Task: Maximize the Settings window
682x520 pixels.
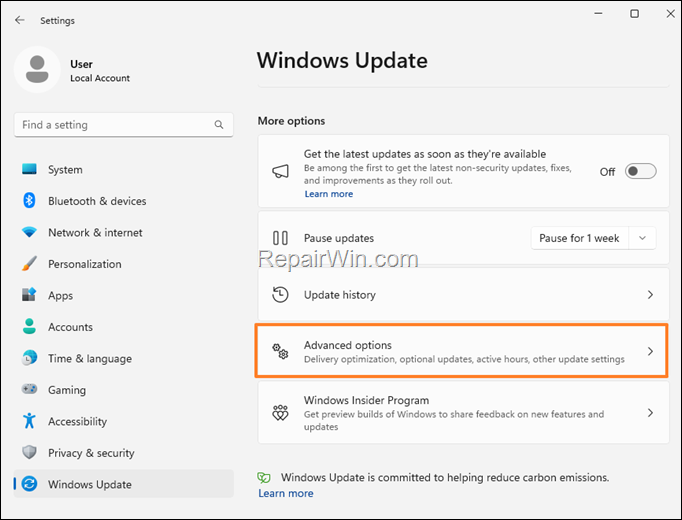Action: coord(635,13)
